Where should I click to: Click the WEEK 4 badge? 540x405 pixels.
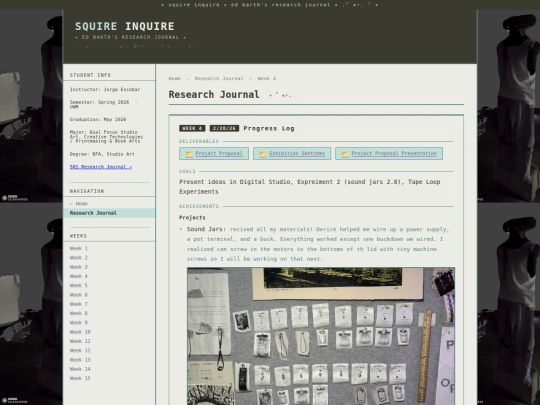[192, 128]
